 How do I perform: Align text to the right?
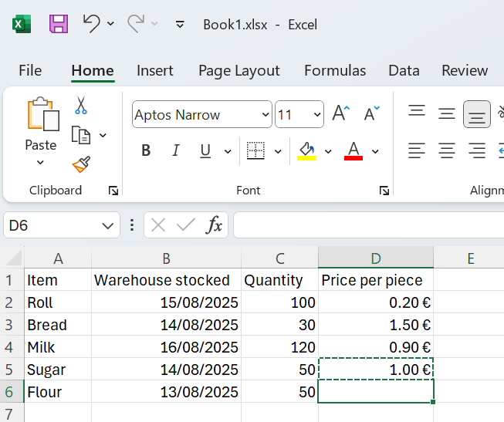tap(477, 150)
